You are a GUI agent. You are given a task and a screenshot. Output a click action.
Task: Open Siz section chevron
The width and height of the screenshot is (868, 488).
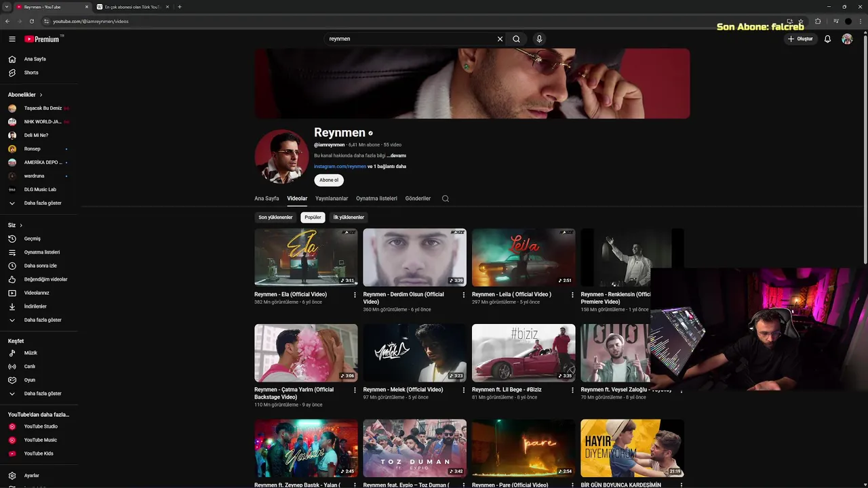(x=21, y=225)
